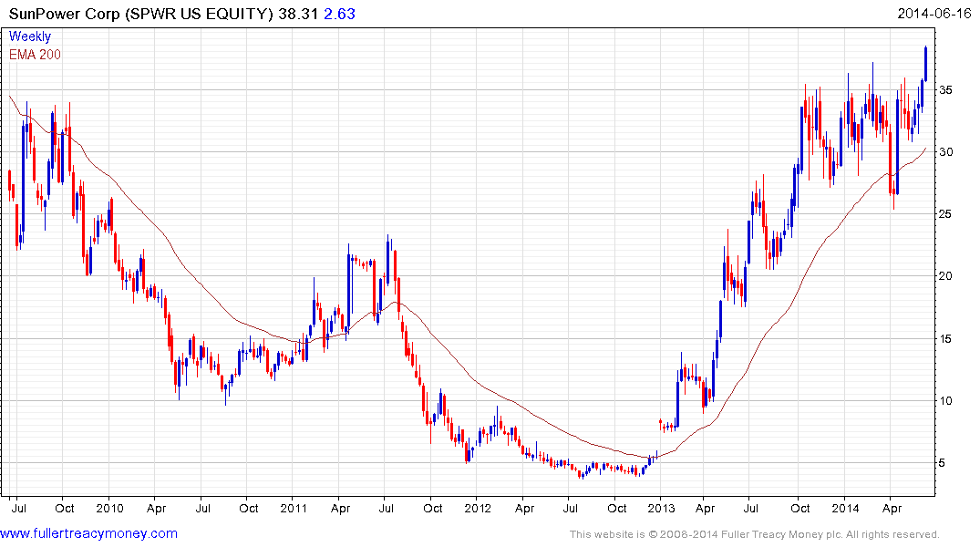Open the www.fullertreacymoney.com link
Viewport: 980px width, 547px height.
click(x=88, y=534)
